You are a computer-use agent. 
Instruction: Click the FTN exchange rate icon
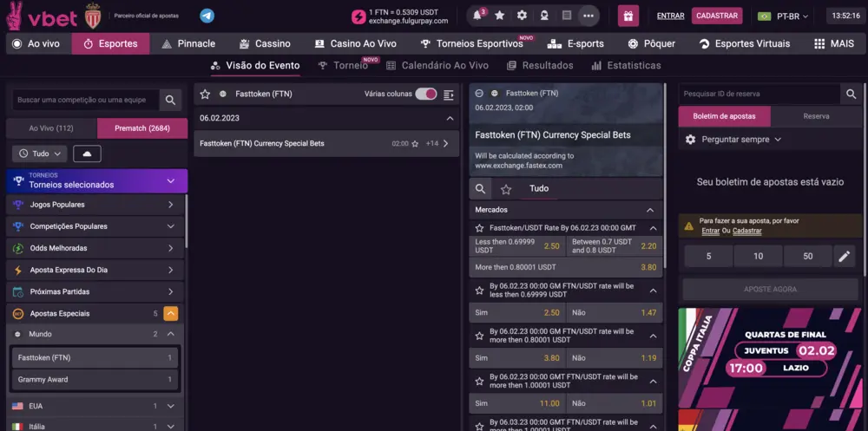coord(358,16)
